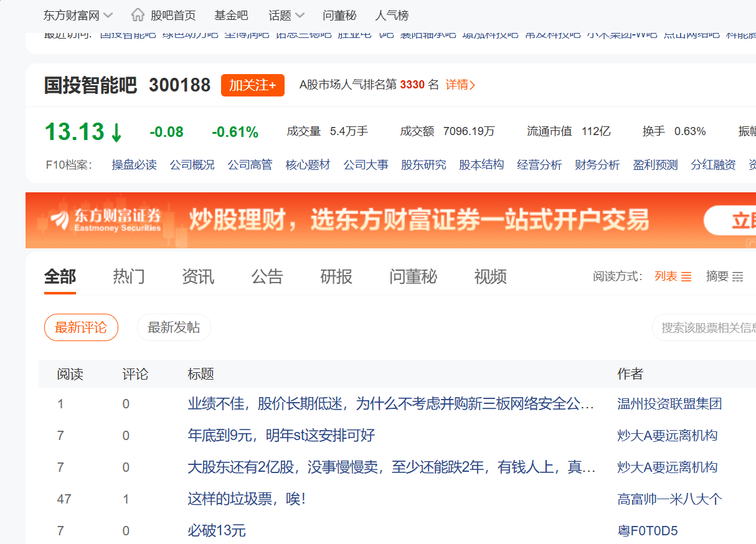Open F10 公司概况 link

192,165
